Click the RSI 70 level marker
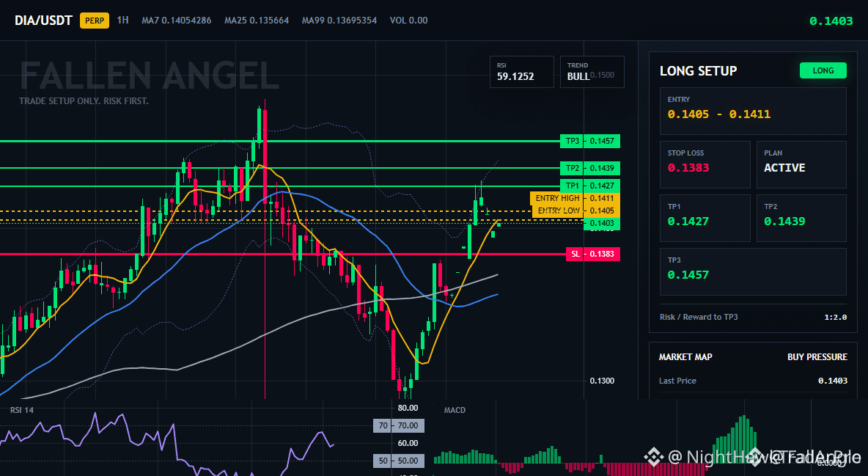The width and height of the screenshot is (868, 476). (x=399, y=425)
